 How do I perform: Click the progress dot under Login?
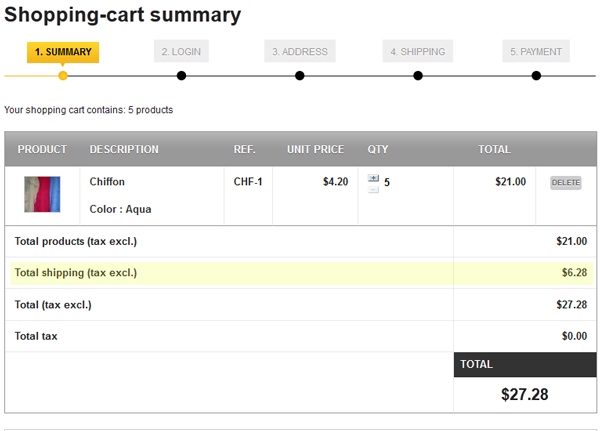(x=181, y=76)
